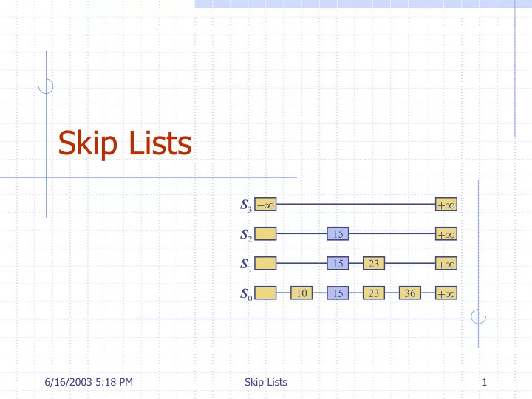532x399 pixels.
Task: Select the S0 row label
Action: (246, 293)
